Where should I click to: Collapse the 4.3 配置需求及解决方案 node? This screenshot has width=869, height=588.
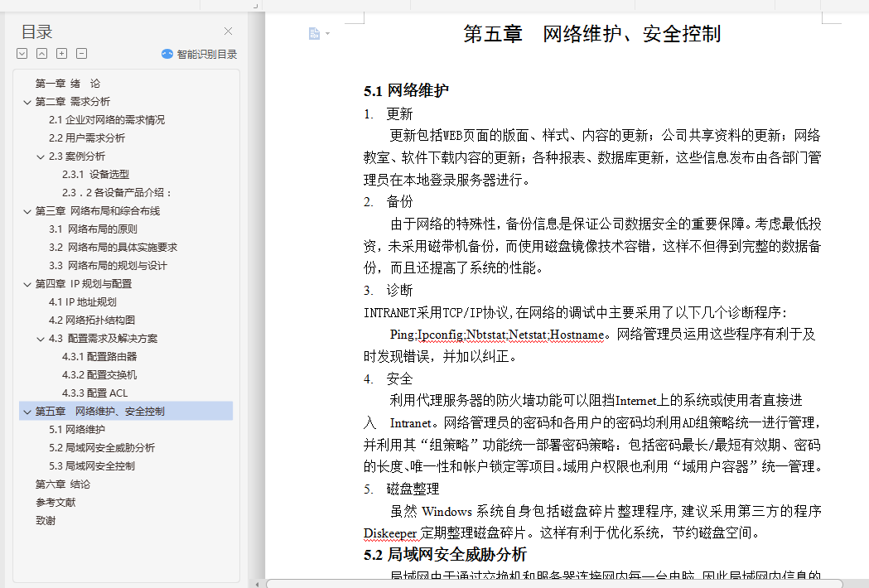click(x=41, y=339)
